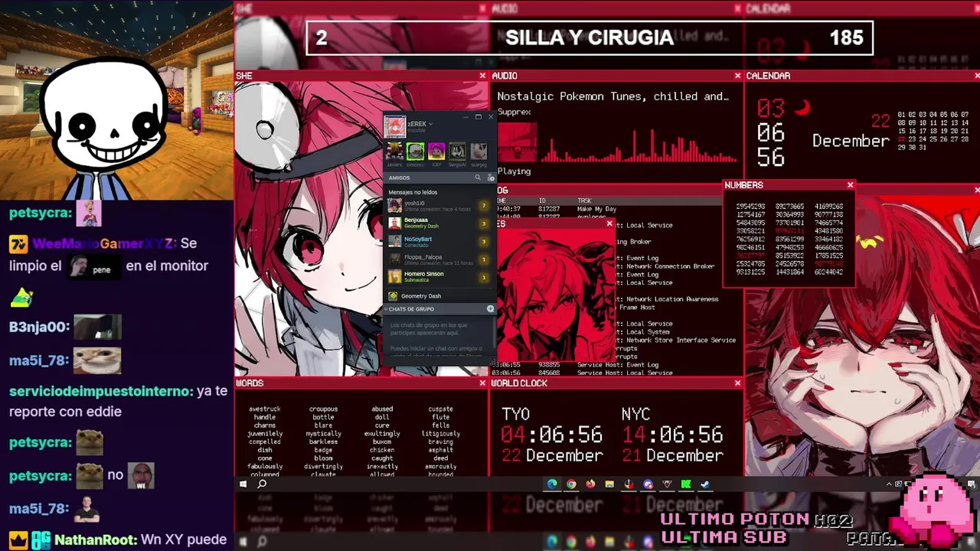980x551 pixels.
Task: Open favorite friend scarpig avatar
Action: [479, 151]
